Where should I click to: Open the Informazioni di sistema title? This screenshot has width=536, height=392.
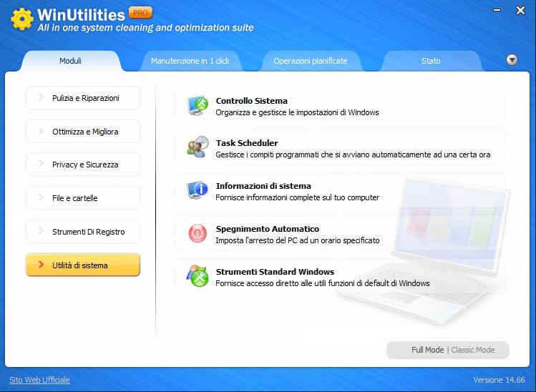263,186
